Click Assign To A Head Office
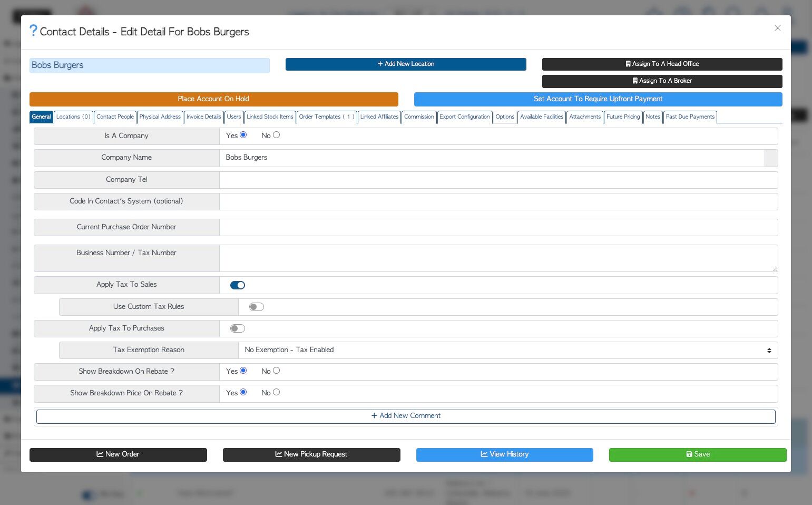The image size is (812, 505). pos(662,64)
